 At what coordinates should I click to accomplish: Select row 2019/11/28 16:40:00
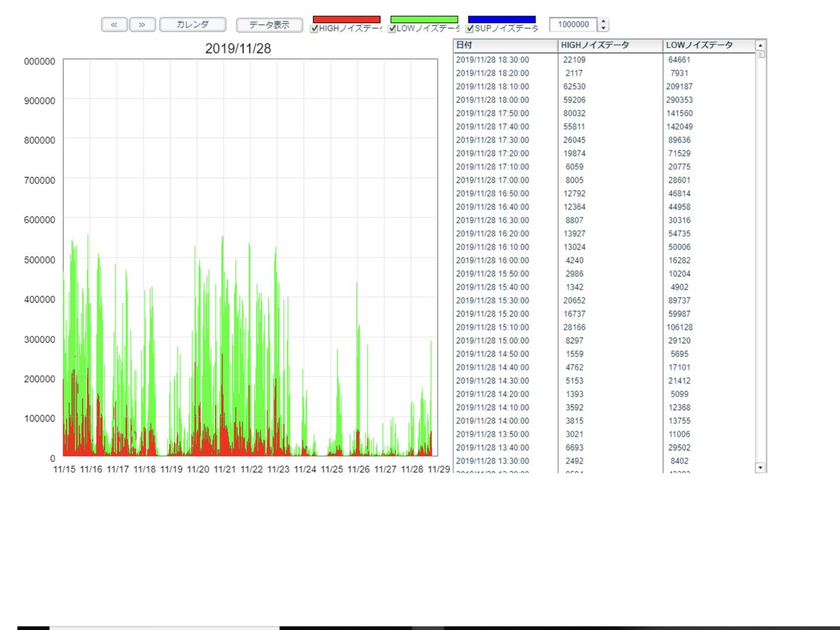(x=604, y=206)
